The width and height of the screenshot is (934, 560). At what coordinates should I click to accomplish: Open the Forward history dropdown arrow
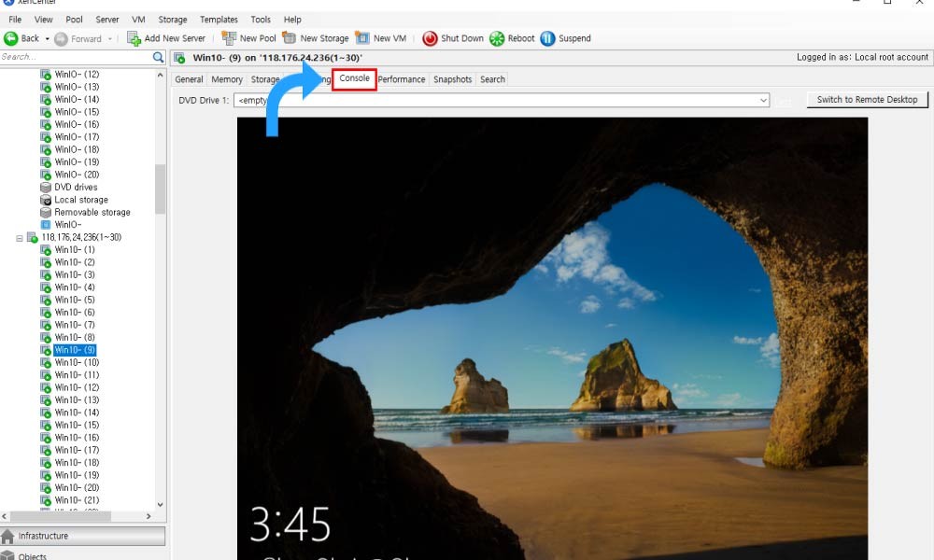point(110,39)
